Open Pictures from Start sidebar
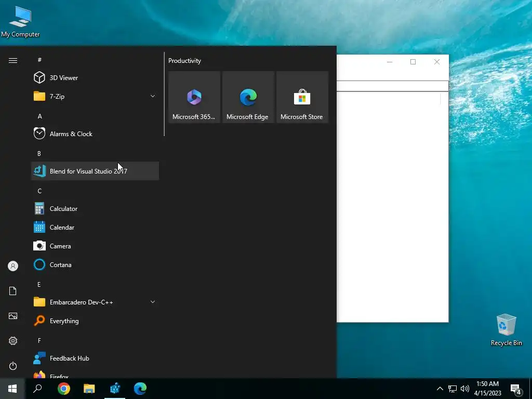Viewport: 532px width, 399px height. tap(13, 316)
